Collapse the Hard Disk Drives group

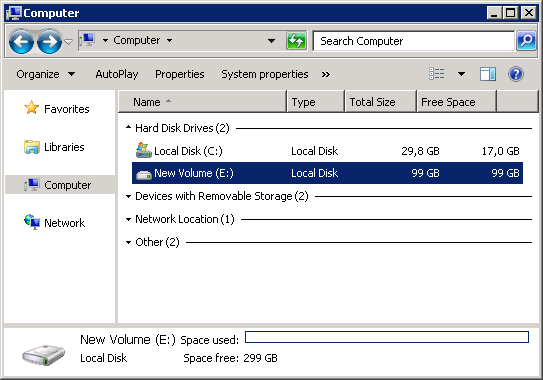coord(128,128)
